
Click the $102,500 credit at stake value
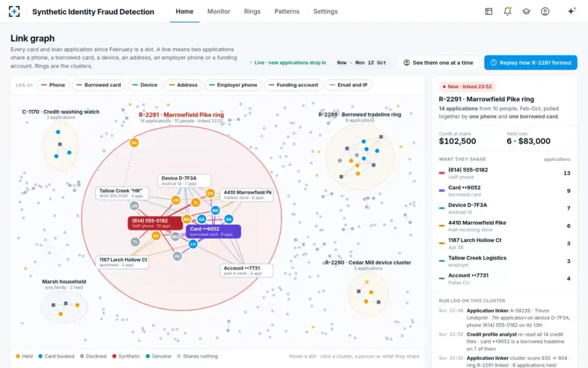coord(458,141)
